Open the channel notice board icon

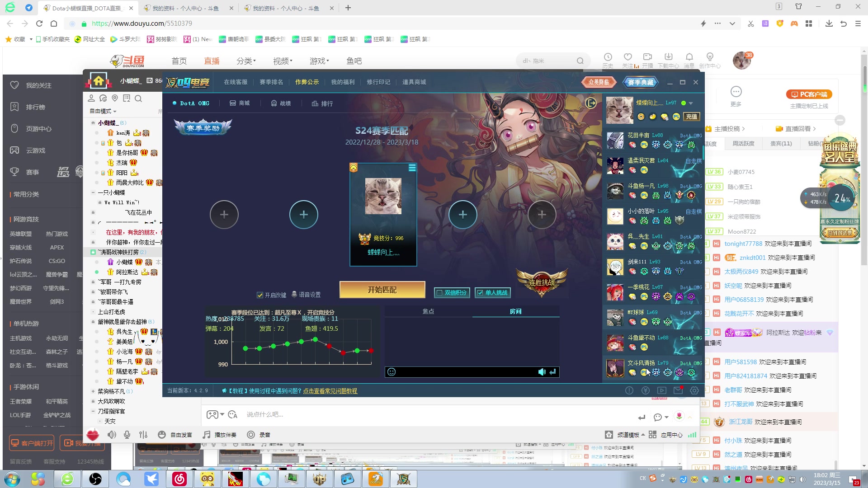[x=127, y=99]
